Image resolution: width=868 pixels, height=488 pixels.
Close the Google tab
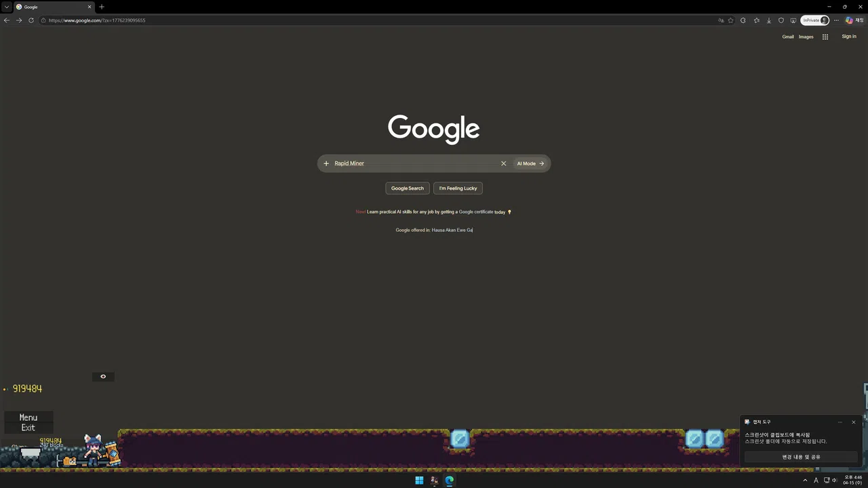tap(89, 7)
